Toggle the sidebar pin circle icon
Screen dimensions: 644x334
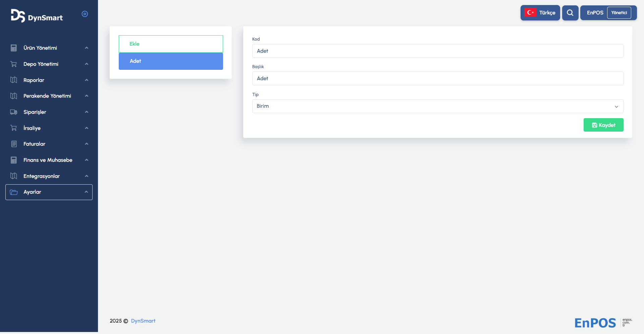85,14
